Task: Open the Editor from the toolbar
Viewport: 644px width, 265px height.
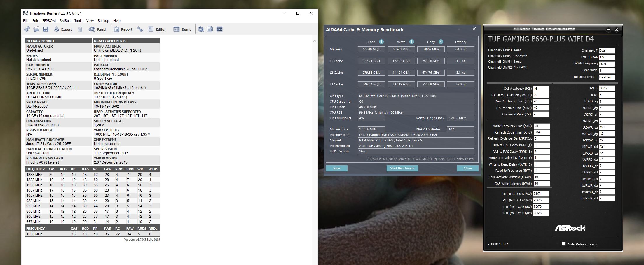Action: (157, 29)
